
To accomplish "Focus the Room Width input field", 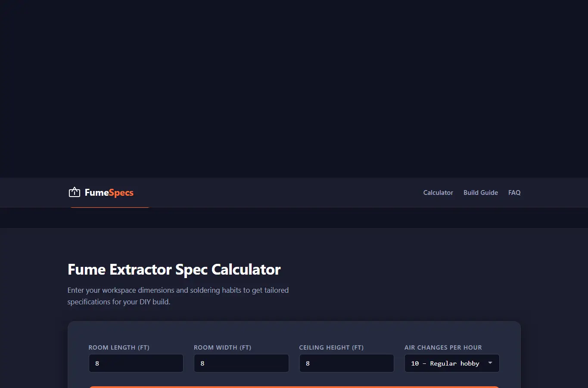I will click(x=241, y=363).
